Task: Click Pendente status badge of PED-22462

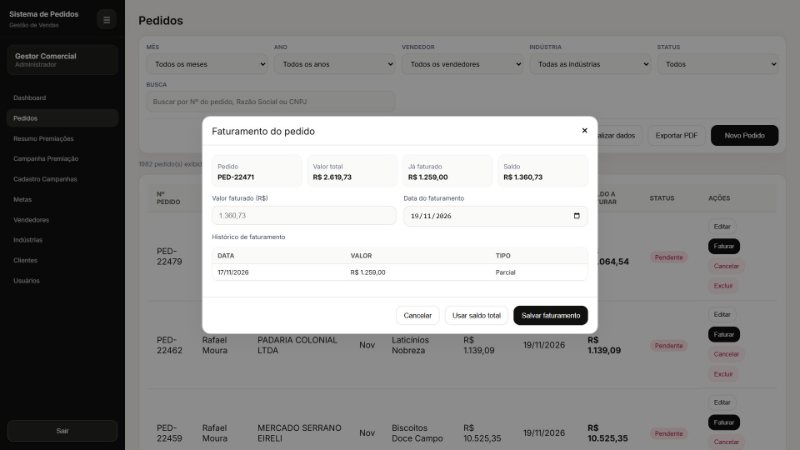Action: pos(668,345)
